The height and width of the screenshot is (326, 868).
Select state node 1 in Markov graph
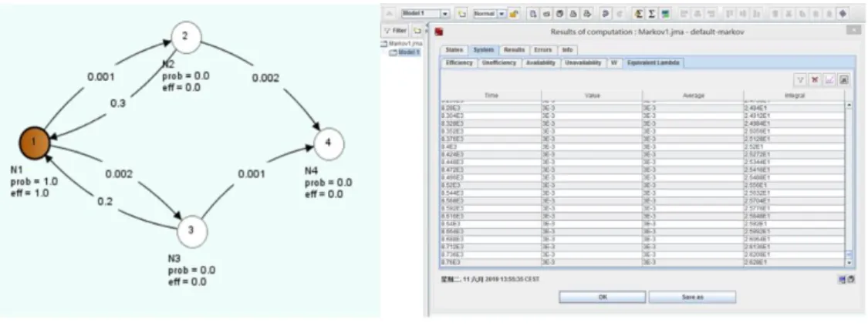34,143
